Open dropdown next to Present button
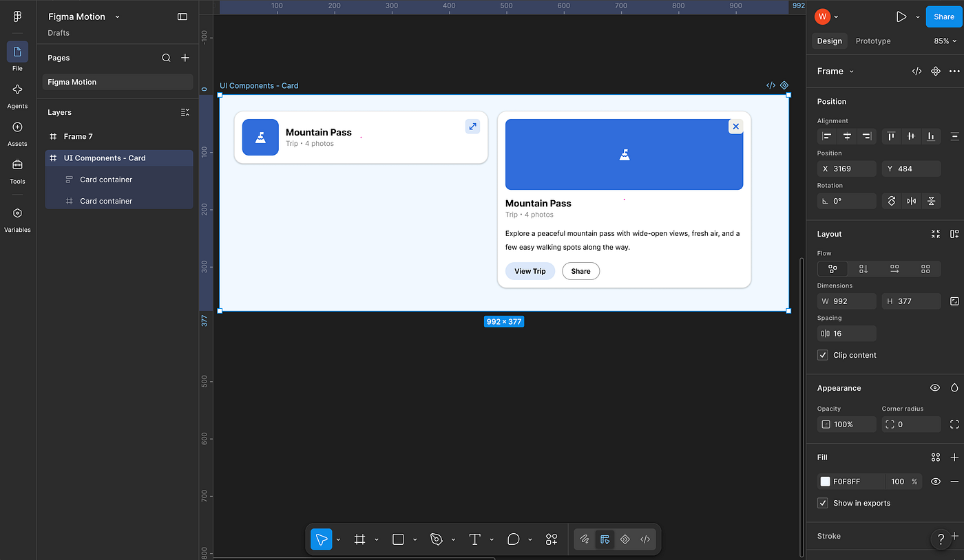This screenshot has height=560, width=964. pos(918,17)
